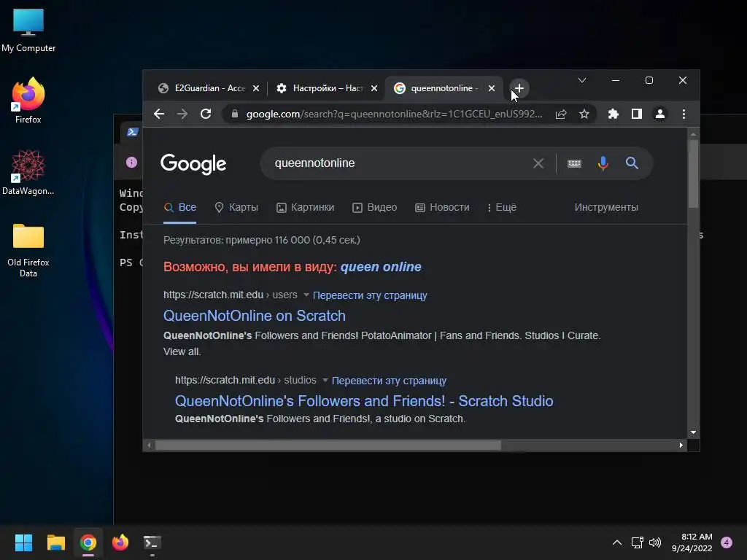Select My Computer desktop icon
This screenshot has width=747, height=560.
click(x=28, y=31)
